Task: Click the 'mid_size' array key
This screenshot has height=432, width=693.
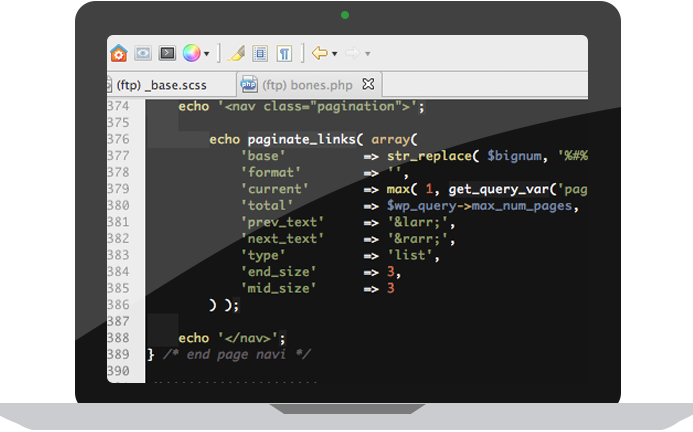Action: (x=278, y=289)
